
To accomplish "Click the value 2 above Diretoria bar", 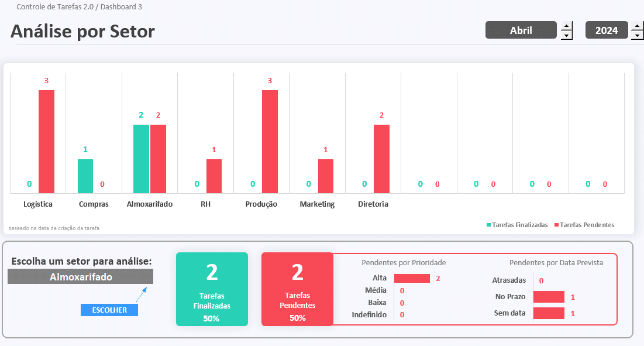I will tap(381, 115).
